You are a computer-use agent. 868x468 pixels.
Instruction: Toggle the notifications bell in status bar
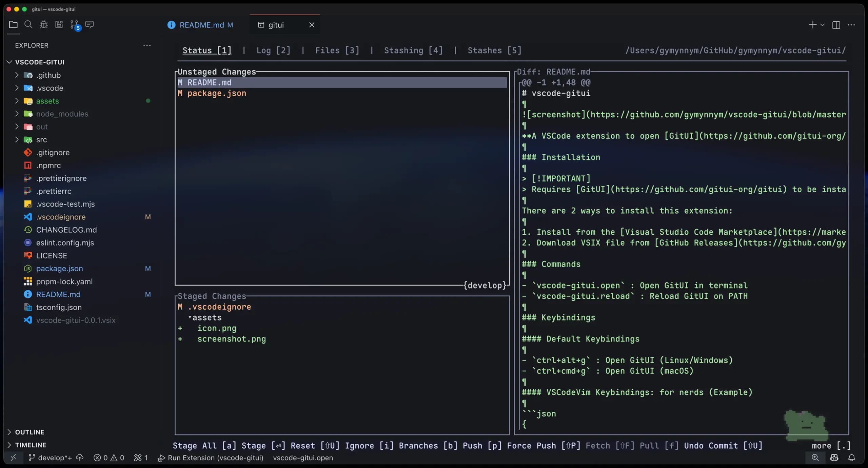coord(852,457)
